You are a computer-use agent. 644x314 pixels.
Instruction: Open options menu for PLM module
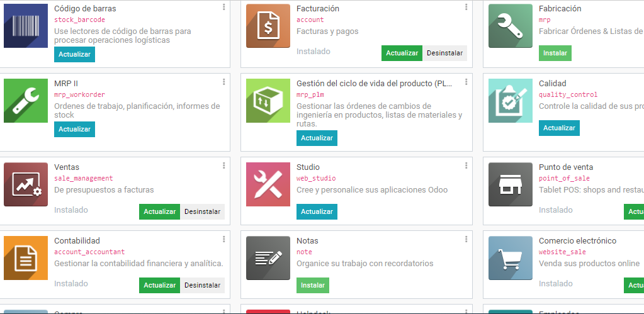[x=466, y=82]
